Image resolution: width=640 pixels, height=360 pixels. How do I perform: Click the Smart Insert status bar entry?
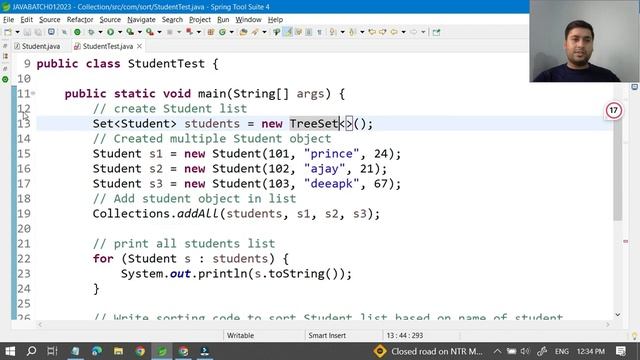click(x=327, y=336)
